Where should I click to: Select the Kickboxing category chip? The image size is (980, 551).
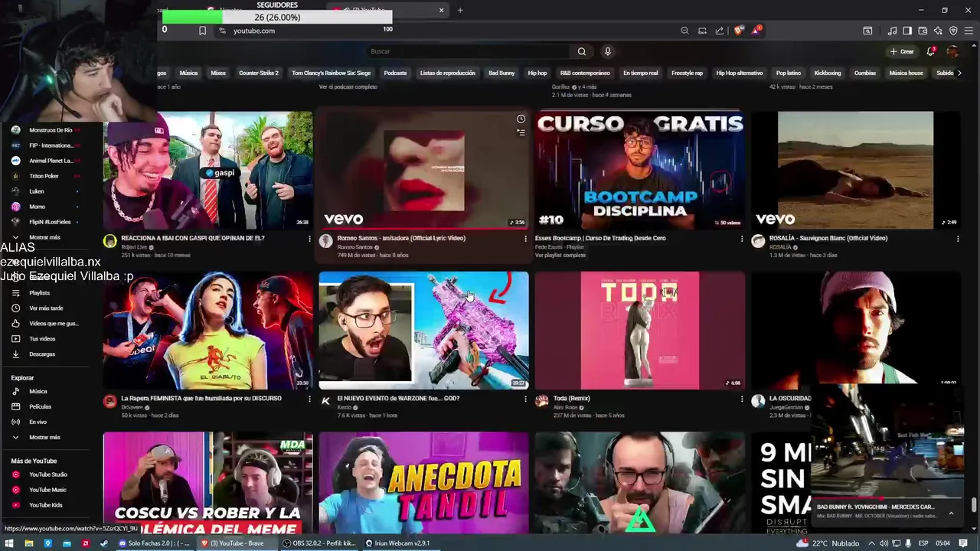point(828,73)
